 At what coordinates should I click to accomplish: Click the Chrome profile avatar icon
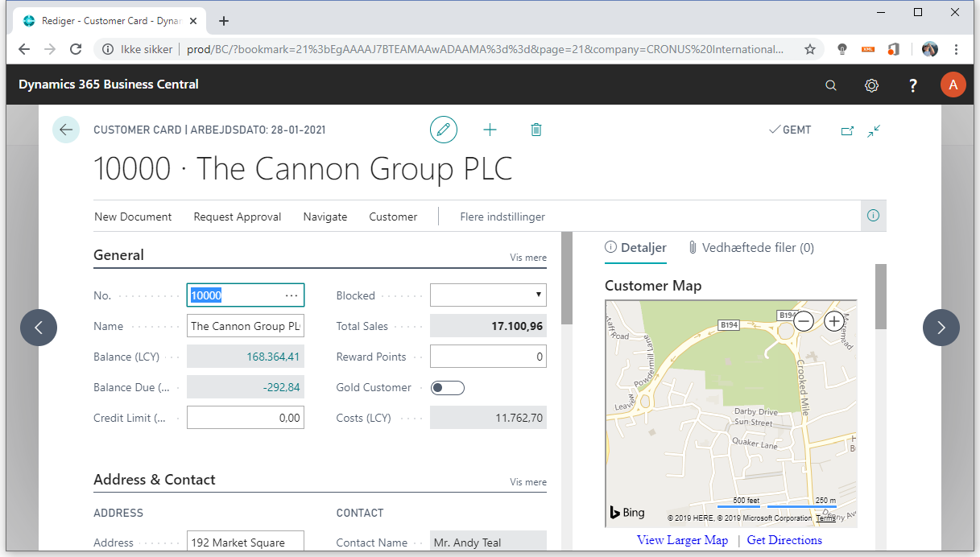[x=930, y=49]
